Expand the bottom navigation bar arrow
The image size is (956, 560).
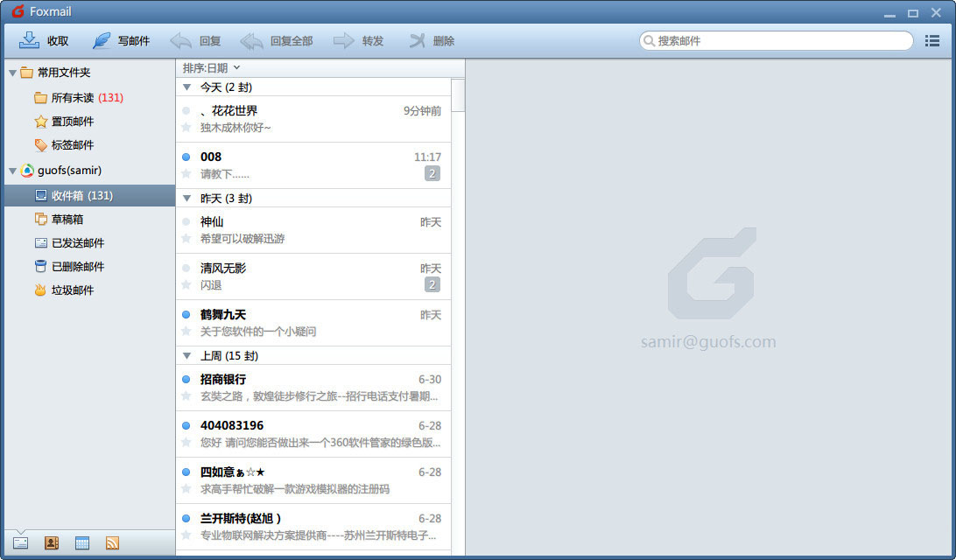tap(20, 532)
